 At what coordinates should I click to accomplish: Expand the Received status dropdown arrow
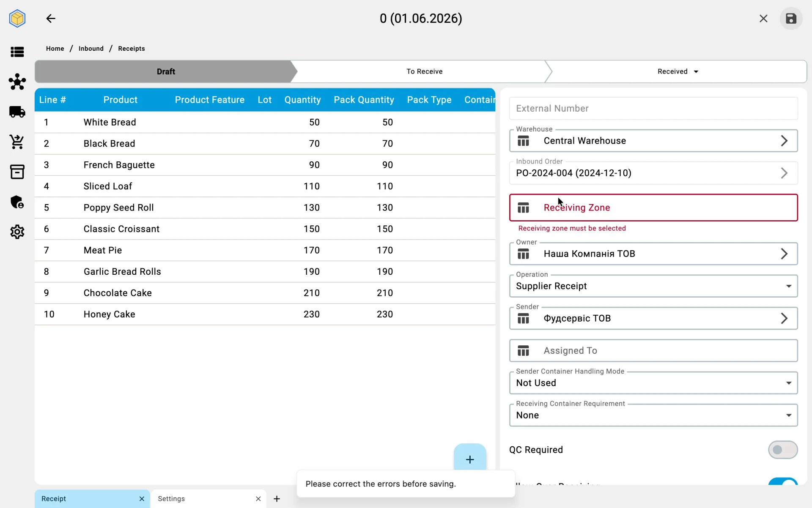pos(696,72)
